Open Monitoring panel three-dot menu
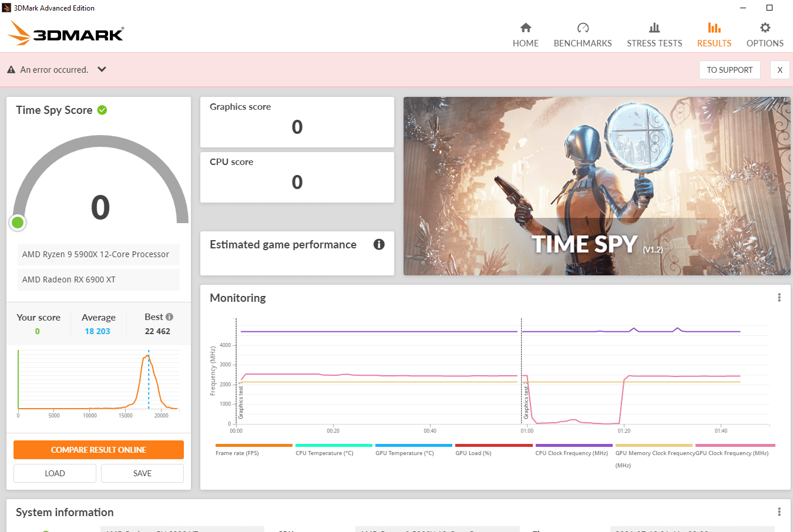The height and width of the screenshot is (532, 793). click(x=779, y=298)
